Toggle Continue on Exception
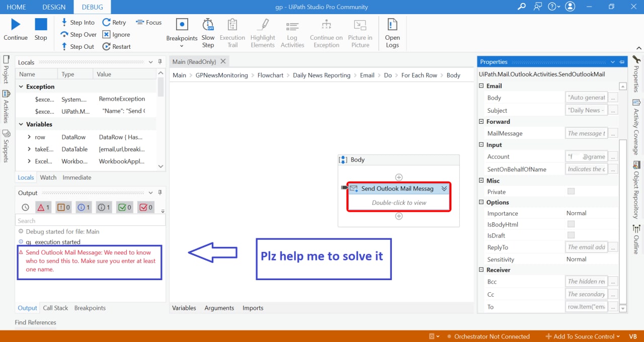This screenshot has height=342, width=644. (x=326, y=33)
